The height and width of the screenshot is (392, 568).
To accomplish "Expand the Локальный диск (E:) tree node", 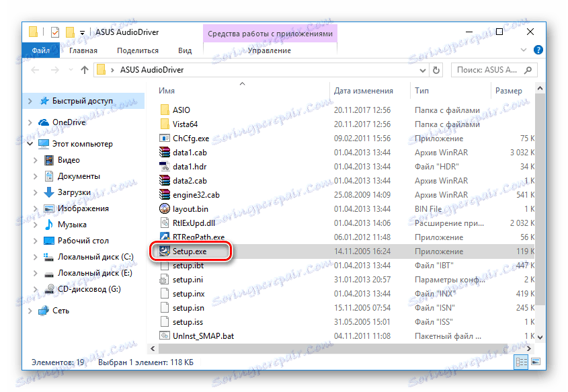I will point(36,273).
